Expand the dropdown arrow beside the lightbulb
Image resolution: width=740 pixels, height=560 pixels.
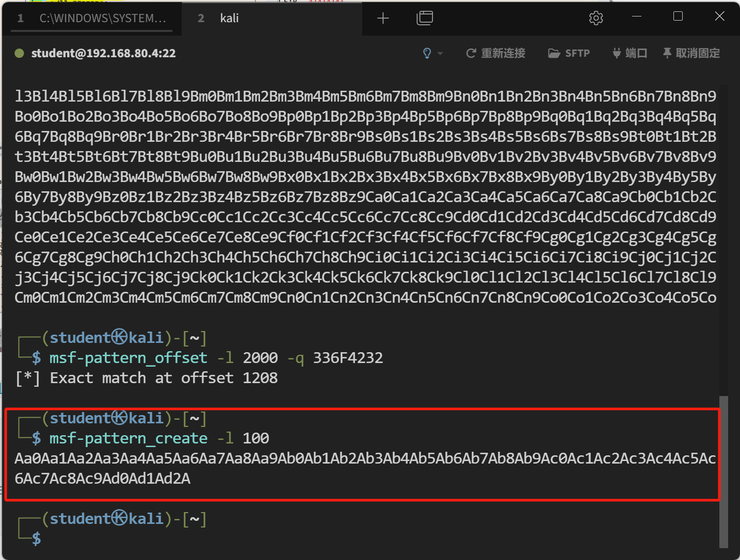[x=440, y=53]
